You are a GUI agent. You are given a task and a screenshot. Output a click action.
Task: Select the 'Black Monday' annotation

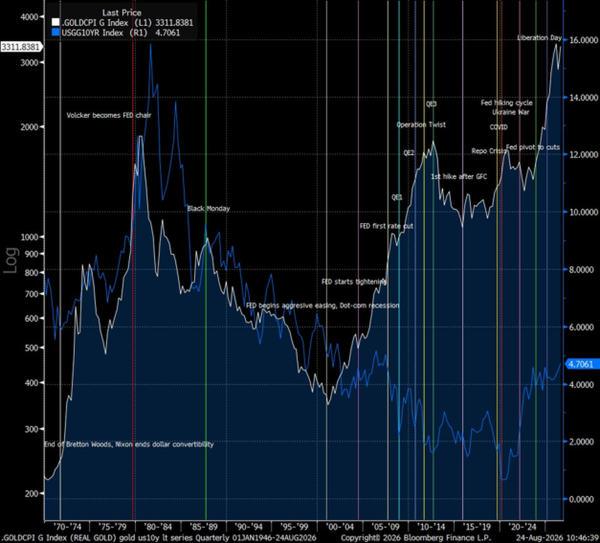[x=209, y=209]
